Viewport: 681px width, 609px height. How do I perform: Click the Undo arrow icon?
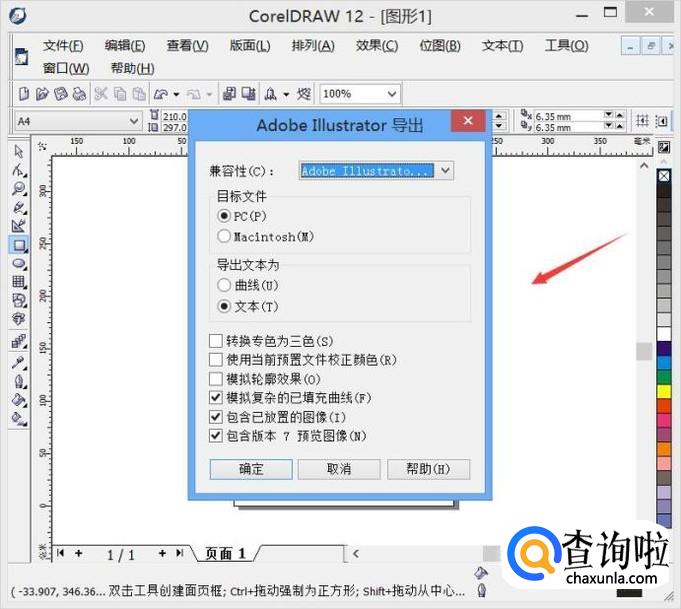(x=161, y=93)
